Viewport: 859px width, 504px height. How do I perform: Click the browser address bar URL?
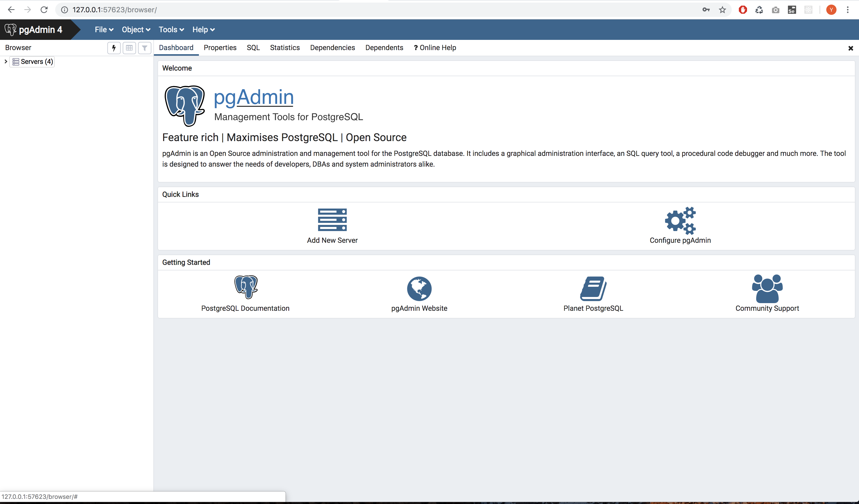(x=115, y=10)
